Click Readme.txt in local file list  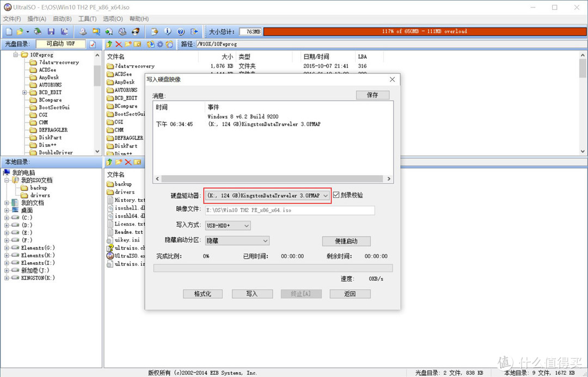[125, 232]
